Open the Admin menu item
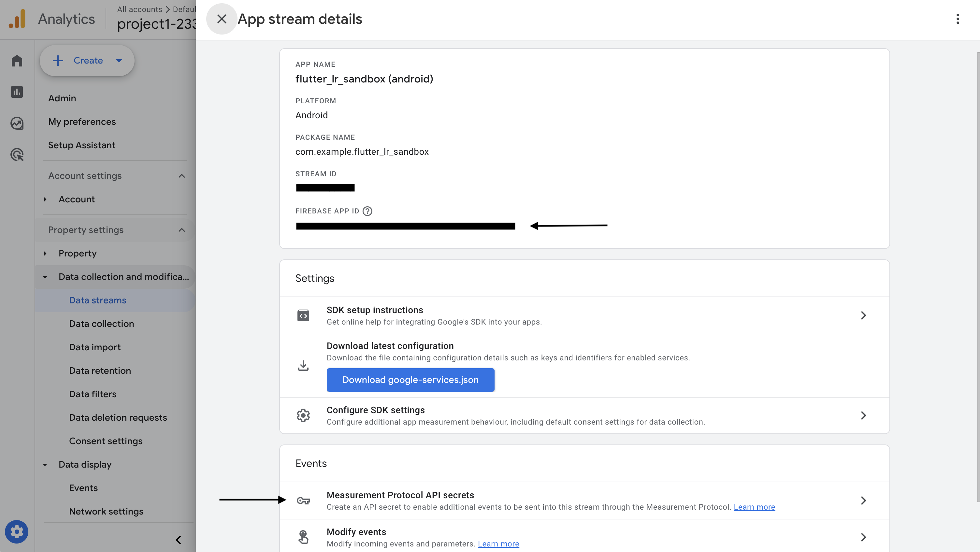Viewport: 980px width, 552px height. tap(62, 98)
